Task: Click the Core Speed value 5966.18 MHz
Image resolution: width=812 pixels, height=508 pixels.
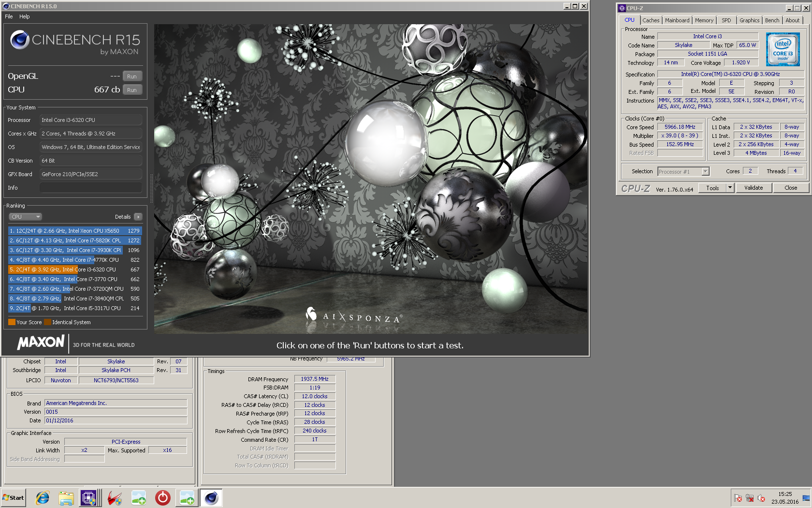Action: point(680,127)
